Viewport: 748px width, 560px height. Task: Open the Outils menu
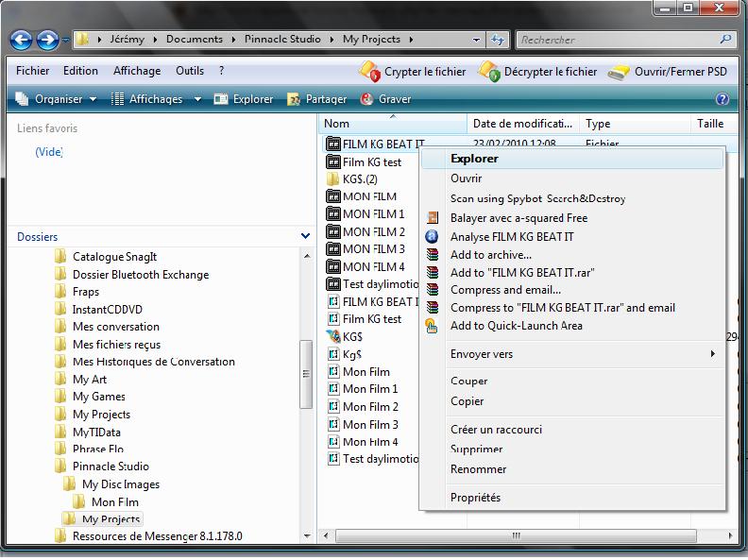(x=190, y=71)
